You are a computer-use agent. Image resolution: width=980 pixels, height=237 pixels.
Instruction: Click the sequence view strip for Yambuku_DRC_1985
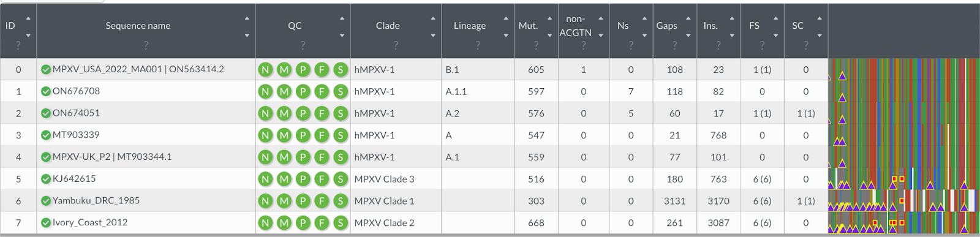[904, 201]
